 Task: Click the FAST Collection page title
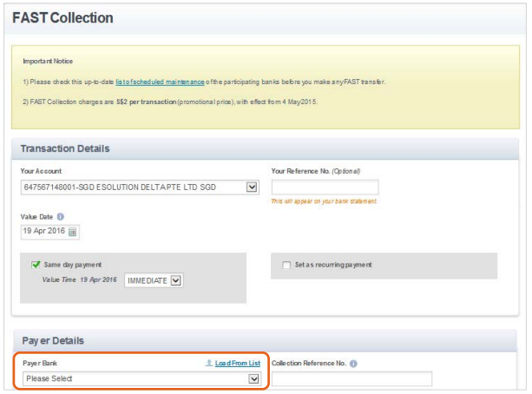pyautogui.click(x=62, y=18)
